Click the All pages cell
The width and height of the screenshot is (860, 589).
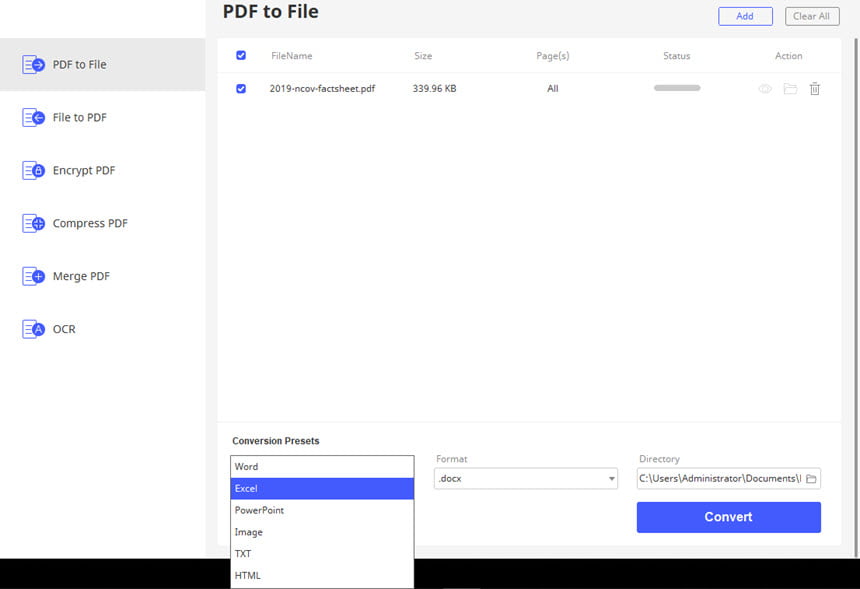coord(552,88)
